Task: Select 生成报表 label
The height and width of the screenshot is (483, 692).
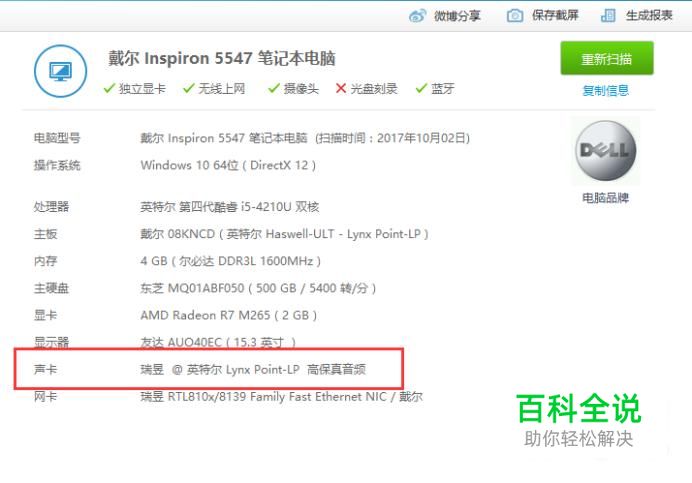Action: [x=649, y=15]
